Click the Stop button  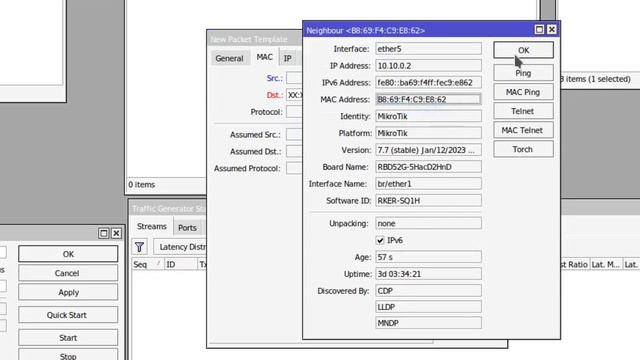[68, 355]
